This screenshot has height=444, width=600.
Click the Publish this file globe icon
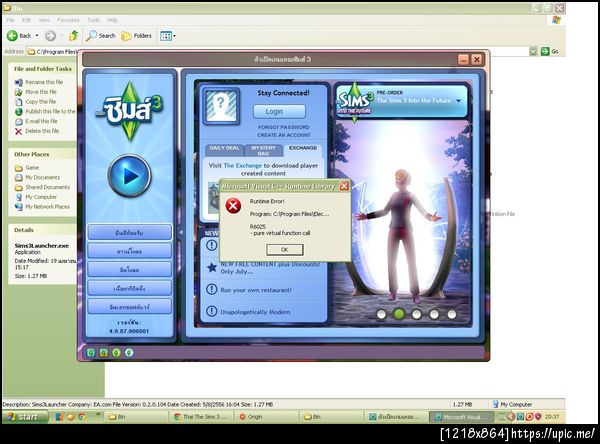(x=19, y=111)
